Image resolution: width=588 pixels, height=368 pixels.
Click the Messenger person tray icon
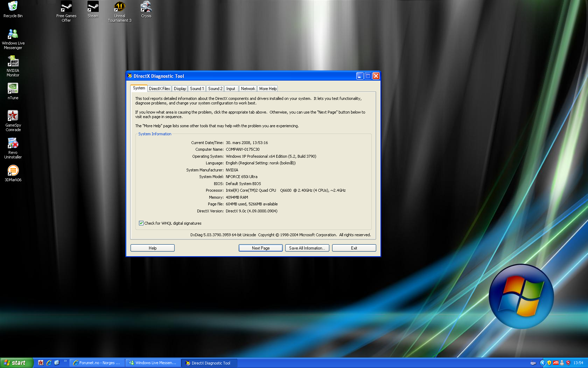coord(562,363)
